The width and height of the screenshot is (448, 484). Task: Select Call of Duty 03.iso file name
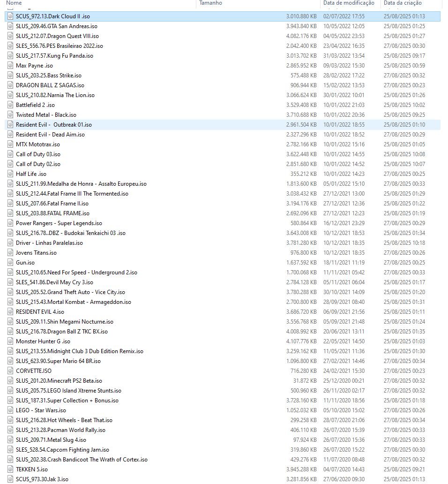coord(38,154)
